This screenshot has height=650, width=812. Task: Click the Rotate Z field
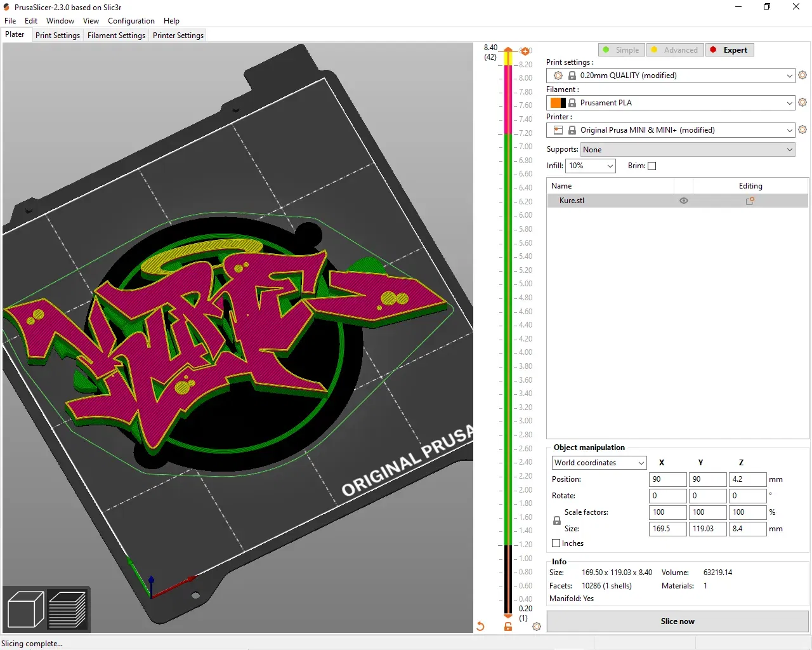coord(748,496)
